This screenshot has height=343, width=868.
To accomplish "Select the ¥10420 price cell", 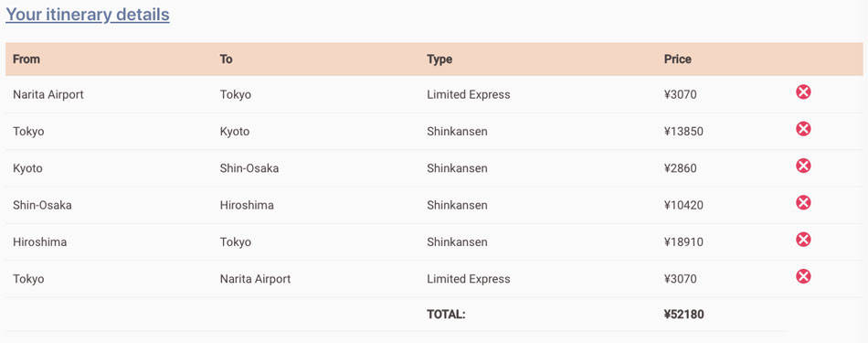I will click(x=683, y=206).
